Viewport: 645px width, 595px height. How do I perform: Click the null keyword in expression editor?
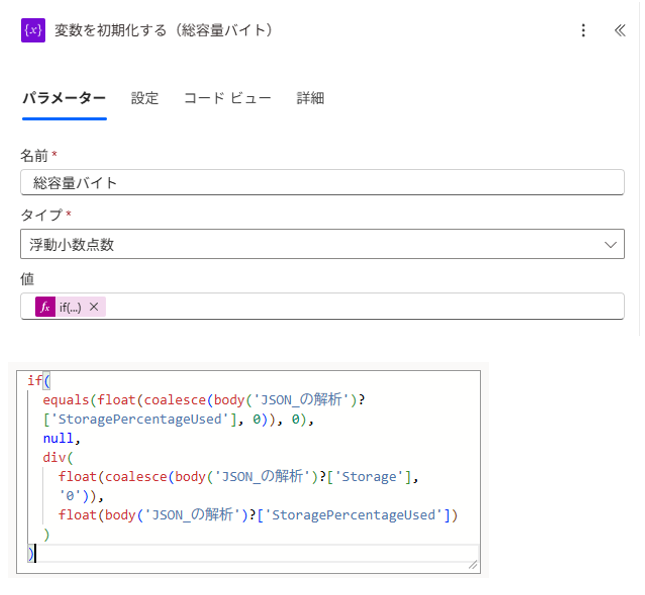coord(58,439)
